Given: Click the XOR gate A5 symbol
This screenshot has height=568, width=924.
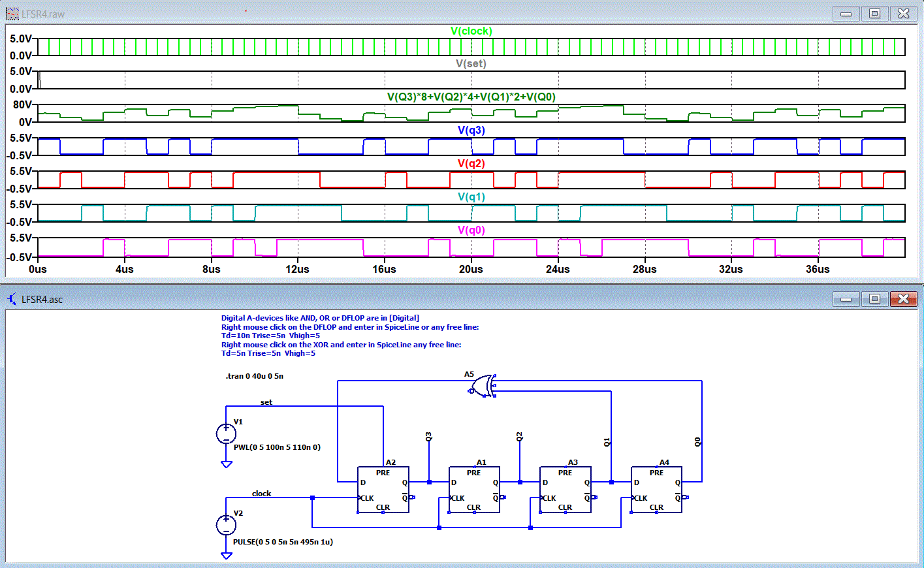Looking at the screenshot, I should click(483, 386).
